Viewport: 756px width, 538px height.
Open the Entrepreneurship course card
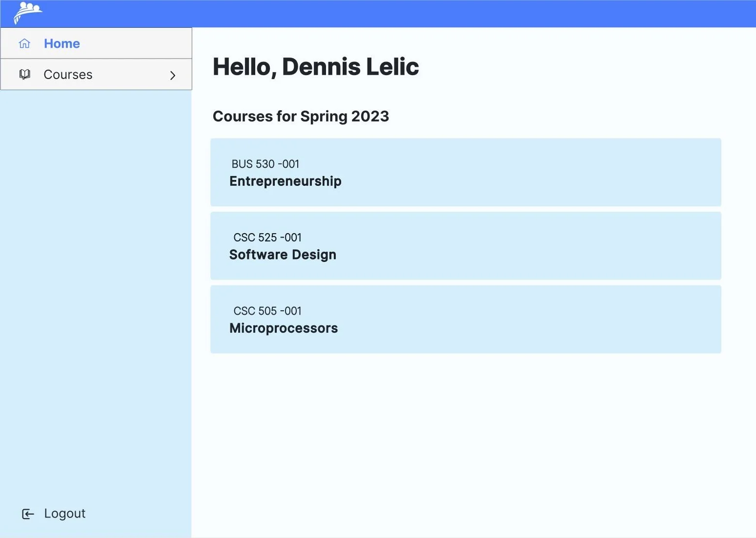[465, 172]
